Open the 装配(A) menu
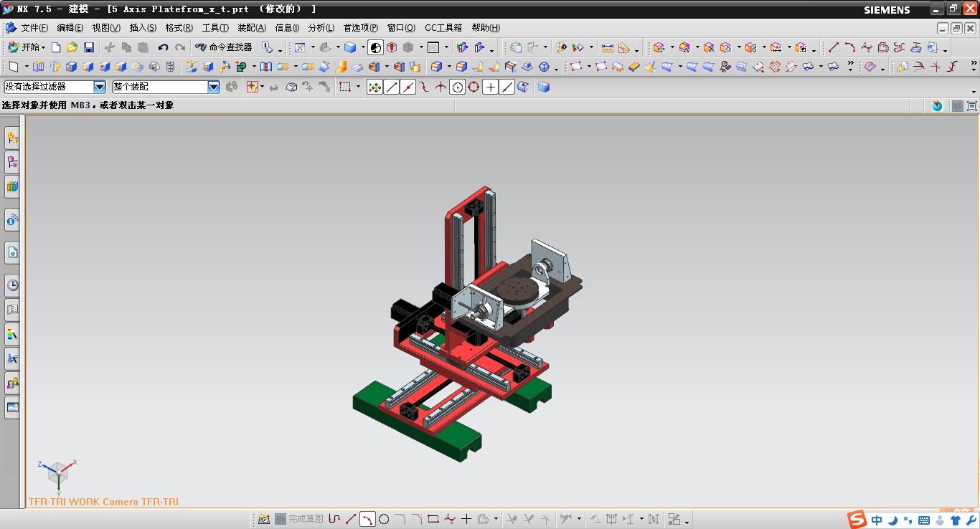The image size is (980, 529). pyautogui.click(x=252, y=28)
